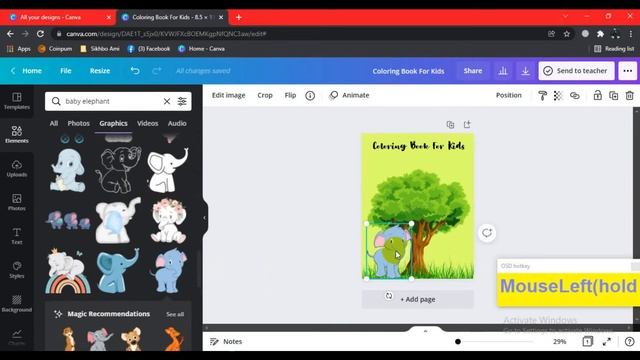Click the add page icon above canvas
Viewport: 640px width, 360px height.
click(x=467, y=124)
